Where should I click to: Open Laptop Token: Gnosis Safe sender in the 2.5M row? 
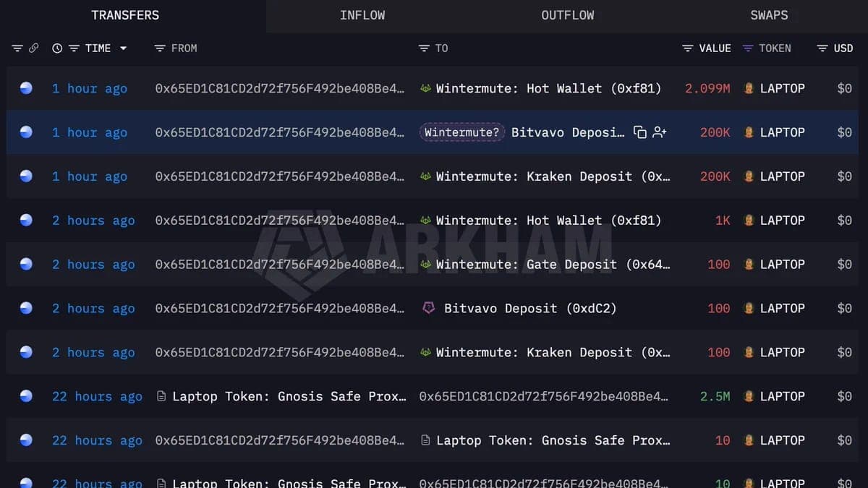[x=289, y=396]
